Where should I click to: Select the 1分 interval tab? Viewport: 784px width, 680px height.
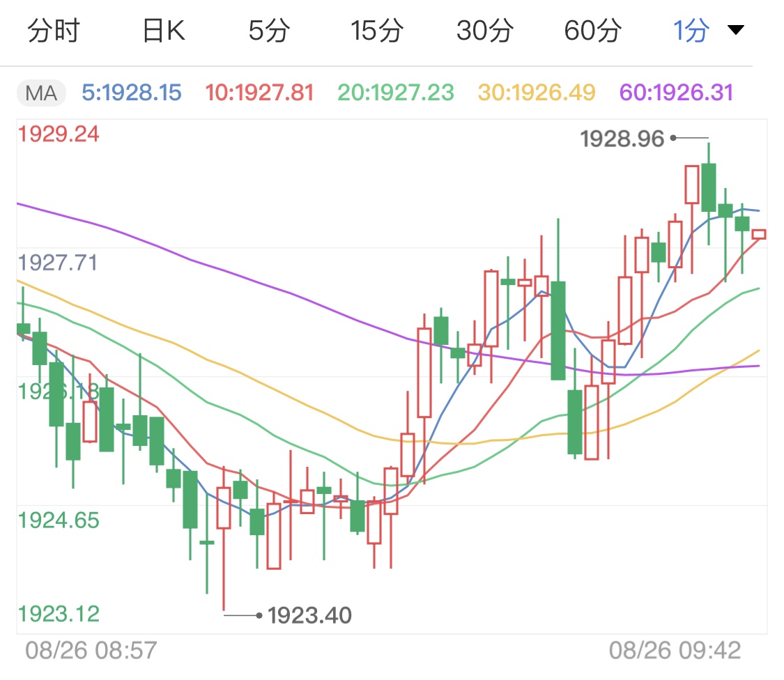(x=691, y=31)
